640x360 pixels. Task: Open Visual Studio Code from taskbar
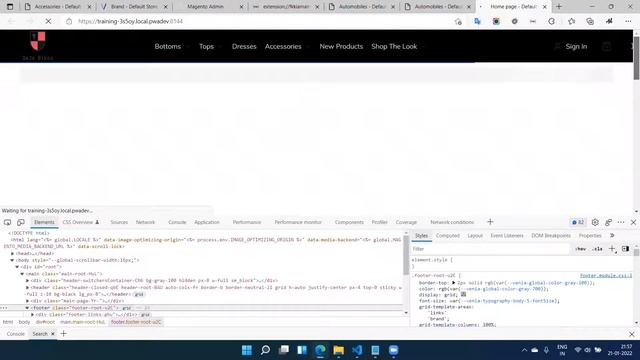(357, 350)
